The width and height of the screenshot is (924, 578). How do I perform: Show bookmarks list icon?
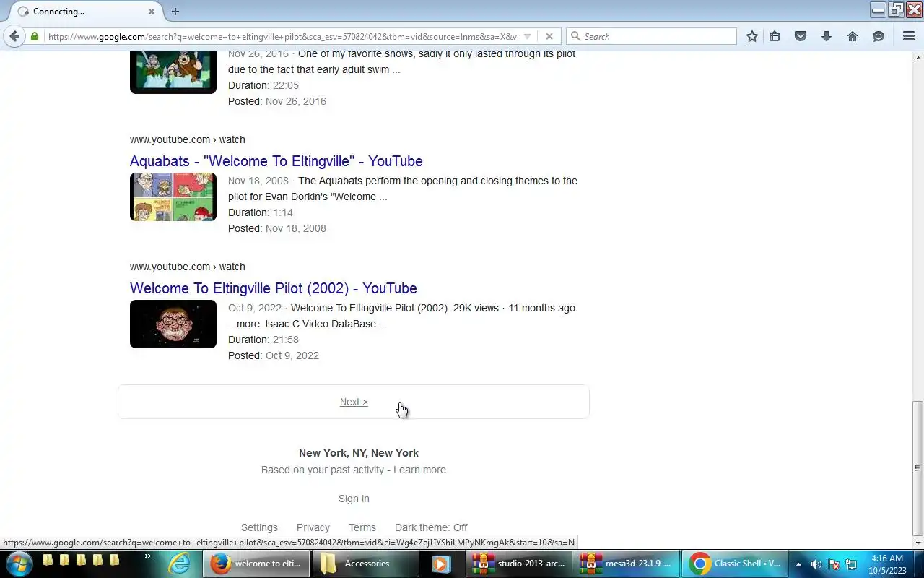click(775, 36)
